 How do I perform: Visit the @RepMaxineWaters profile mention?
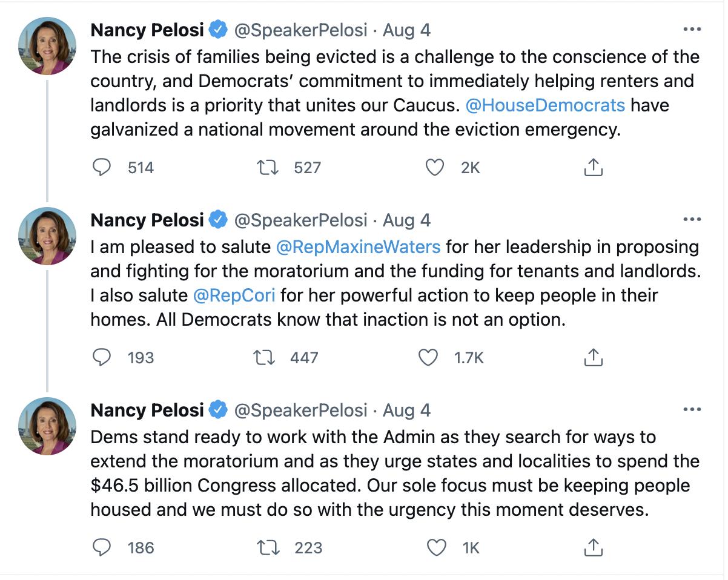point(358,247)
